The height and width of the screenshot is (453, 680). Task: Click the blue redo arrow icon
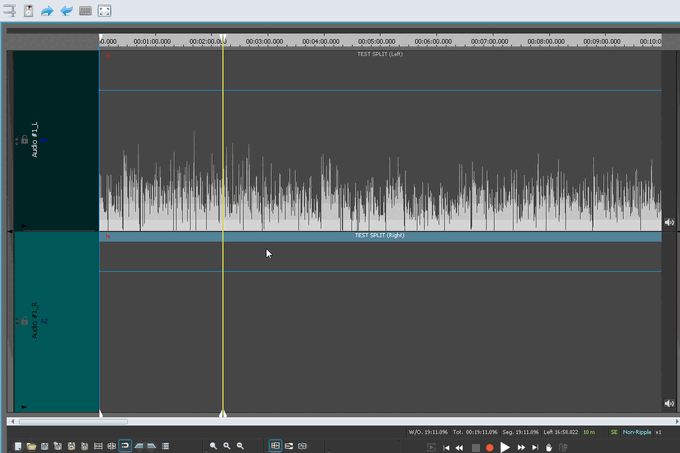pyautogui.click(x=47, y=11)
